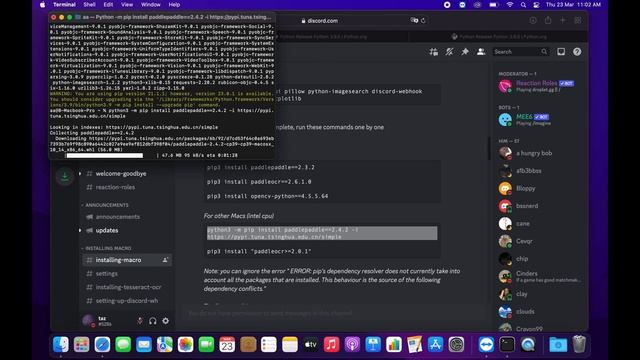The width and height of the screenshot is (640, 360).
Task: Open Shell menu
Action: [89, 4]
